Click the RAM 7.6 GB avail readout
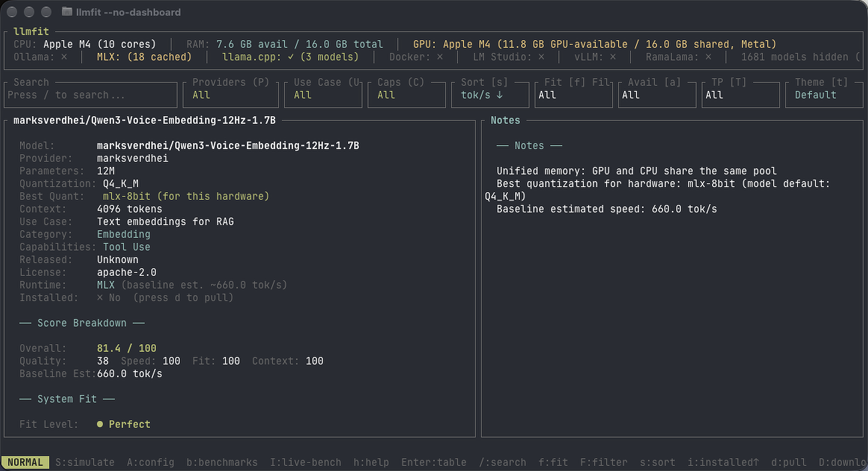Viewport: 868px width, 471px height. 284,44
